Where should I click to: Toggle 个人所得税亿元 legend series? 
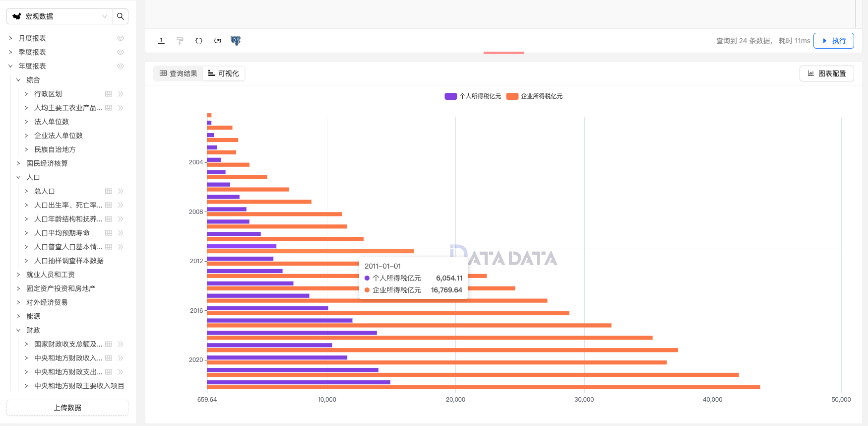(473, 96)
